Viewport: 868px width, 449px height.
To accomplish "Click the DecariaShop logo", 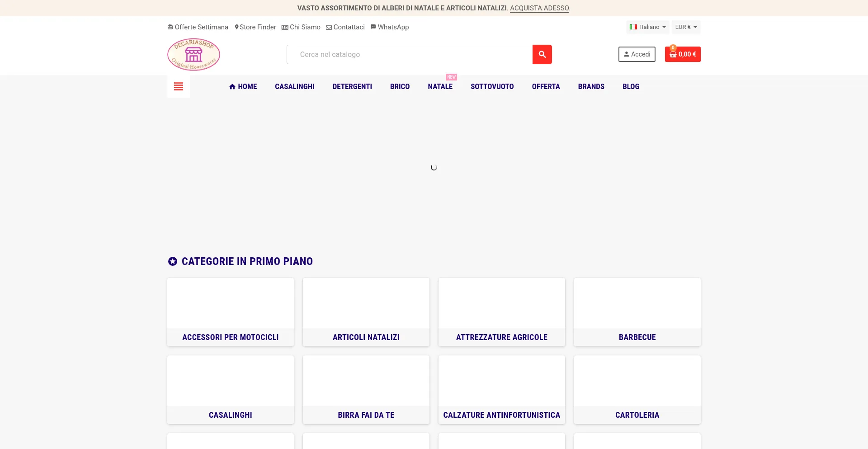I will [193, 54].
